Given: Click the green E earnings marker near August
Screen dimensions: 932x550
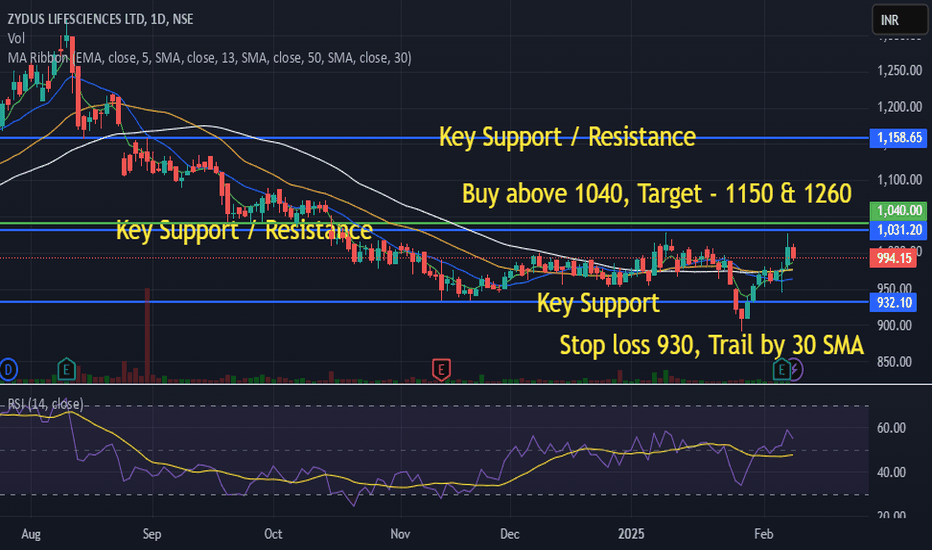Looking at the screenshot, I should coord(67,370).
